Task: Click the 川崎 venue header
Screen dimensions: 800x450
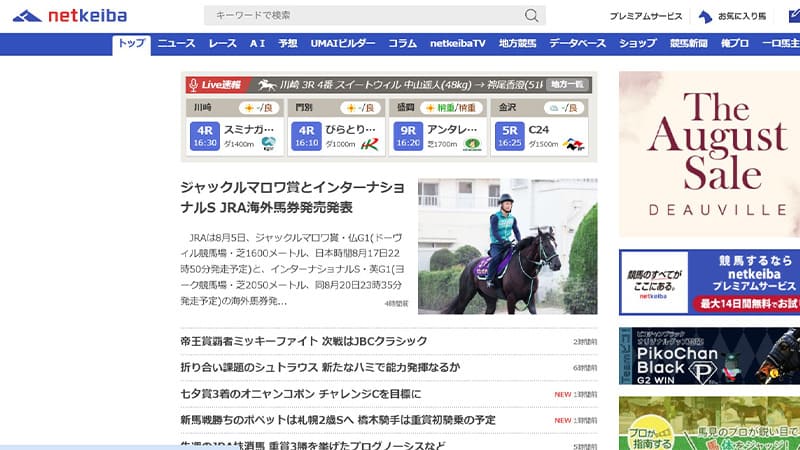Action: [x=203, y=108]
